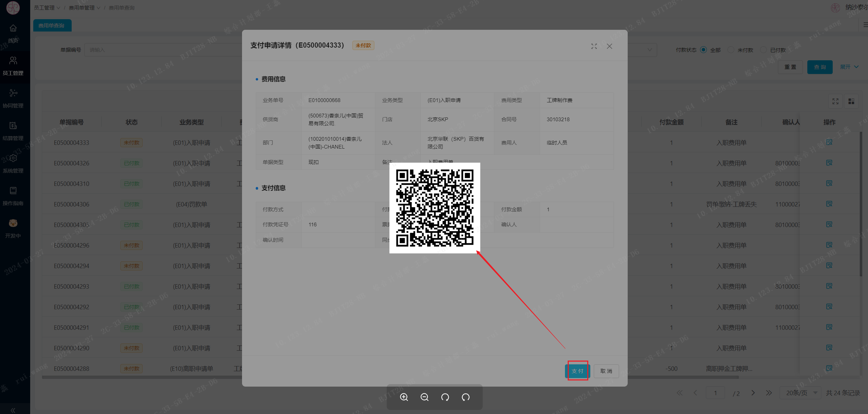Open the 首页 home sidebar icon
This screenshot has width=868, height=414.
[x=13, y=28]
